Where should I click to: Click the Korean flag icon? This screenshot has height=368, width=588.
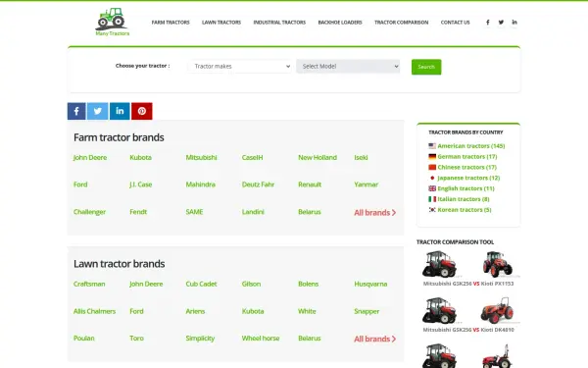pyautogui.click(x=432, y=210)
